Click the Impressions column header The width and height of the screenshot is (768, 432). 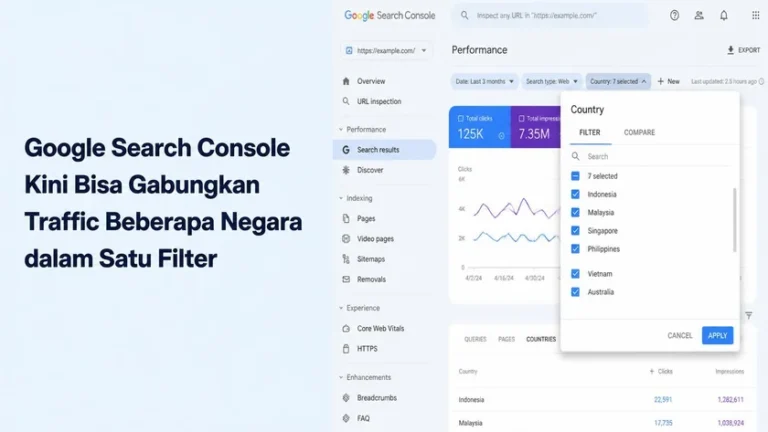coord(729,371)
